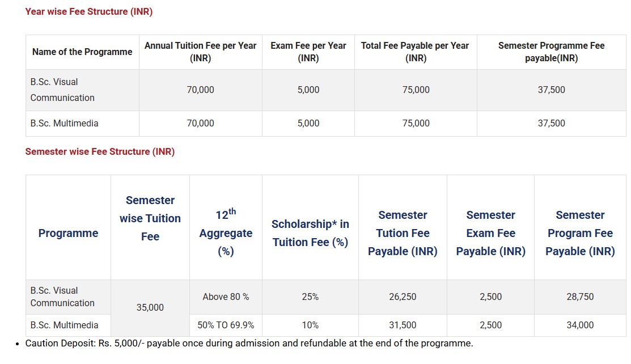Viewport: 631px width, 364px height.
Task: Click the Above 80 % aggregate cell
Action: tap(226, 297)
